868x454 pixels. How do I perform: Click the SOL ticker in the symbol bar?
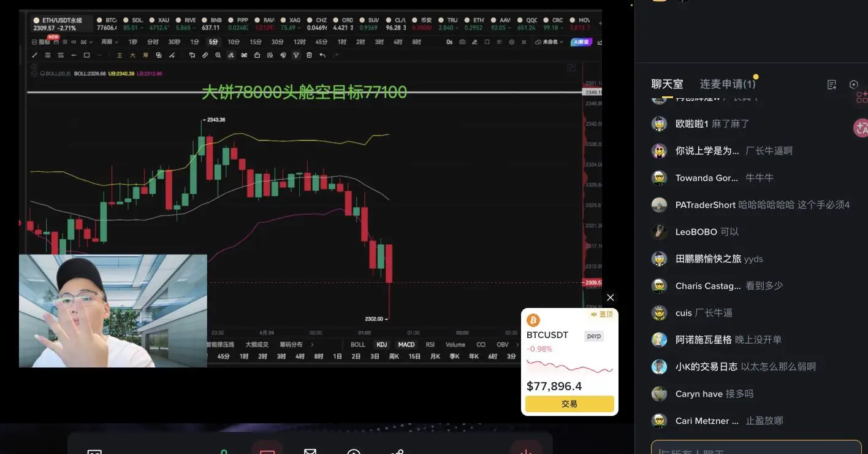134,24
